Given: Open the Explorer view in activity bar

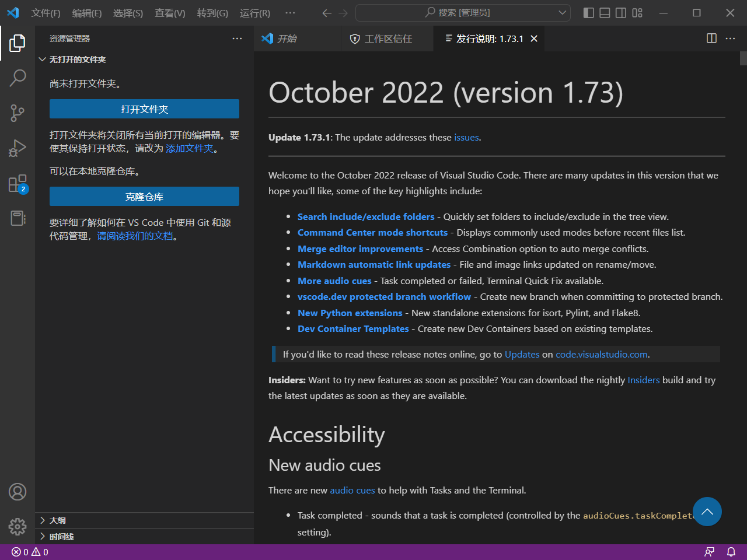Looking at the screenshot, I should [18, 43].
